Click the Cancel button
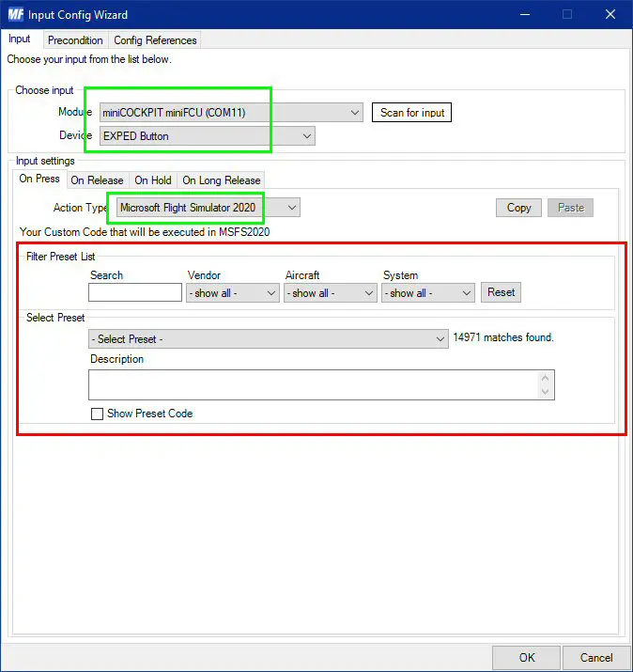 point(595,657)
